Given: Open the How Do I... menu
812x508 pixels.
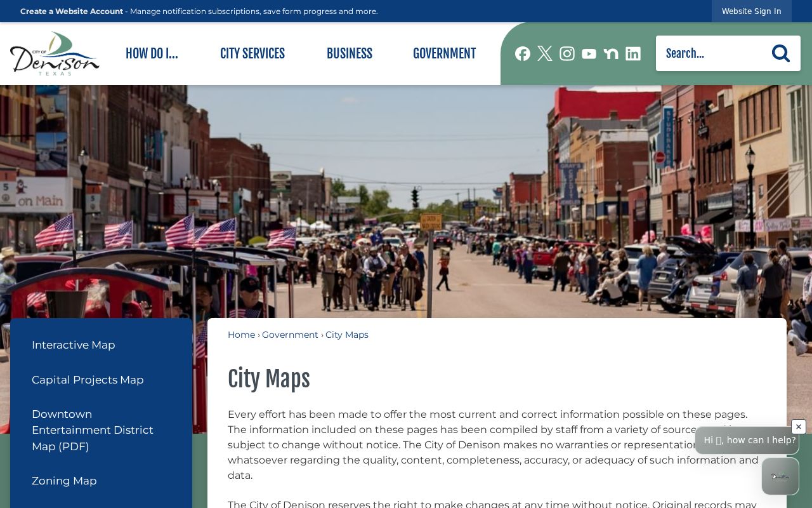Looking at the screenshot, I should (x=152, y=53).
